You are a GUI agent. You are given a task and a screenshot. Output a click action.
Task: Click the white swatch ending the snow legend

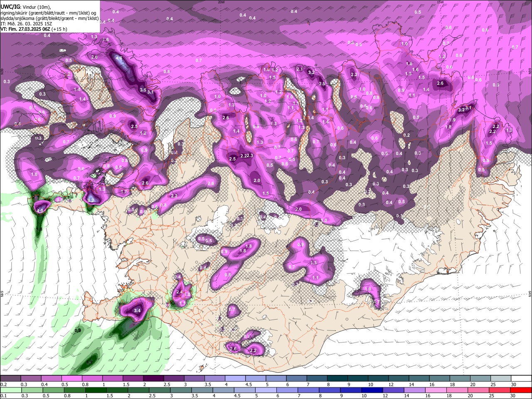click(x=521, y=379)
